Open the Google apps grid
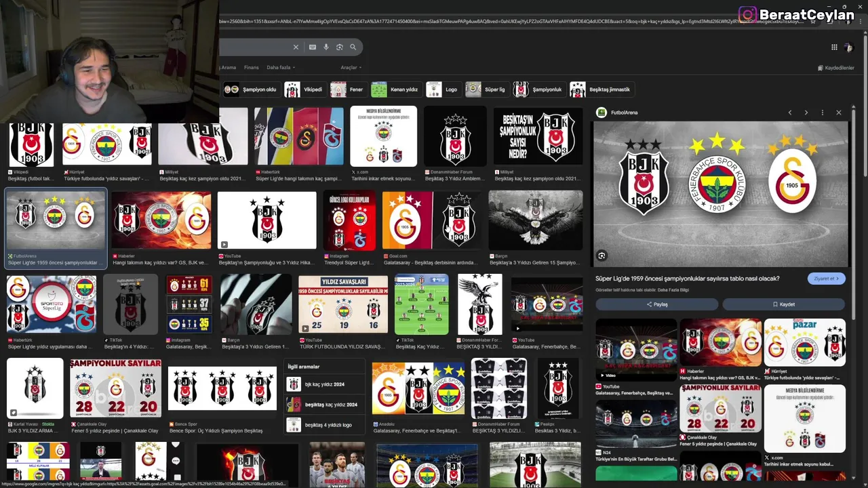 coord(834,47)
